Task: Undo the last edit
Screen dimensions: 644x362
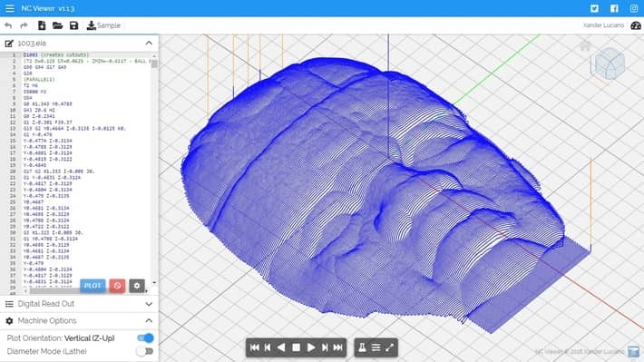Action: point(8,25)
